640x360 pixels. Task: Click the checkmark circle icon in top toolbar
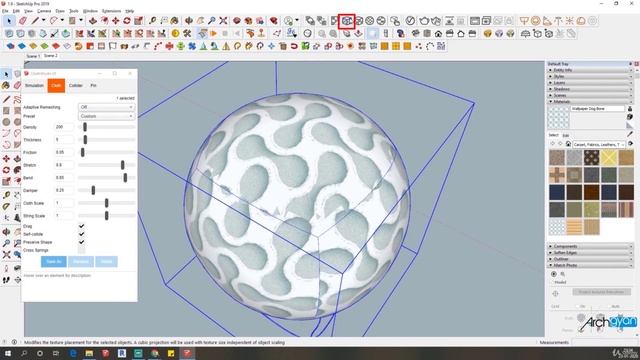(411, 20)
